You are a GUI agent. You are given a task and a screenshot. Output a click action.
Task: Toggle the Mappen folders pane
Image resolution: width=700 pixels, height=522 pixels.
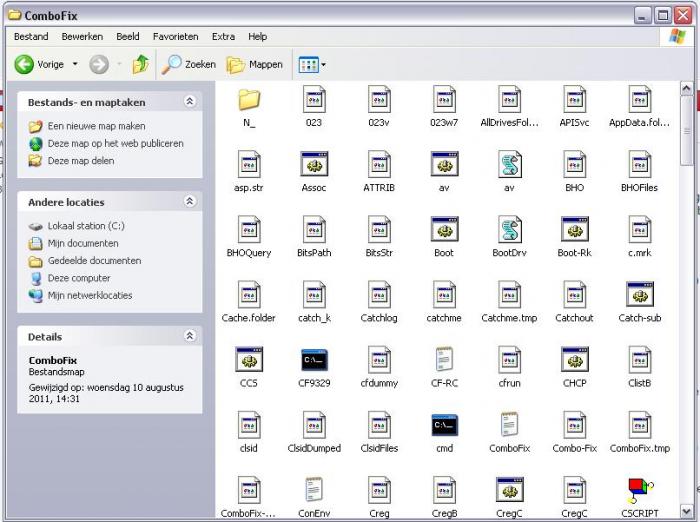(x=254, y=64)
